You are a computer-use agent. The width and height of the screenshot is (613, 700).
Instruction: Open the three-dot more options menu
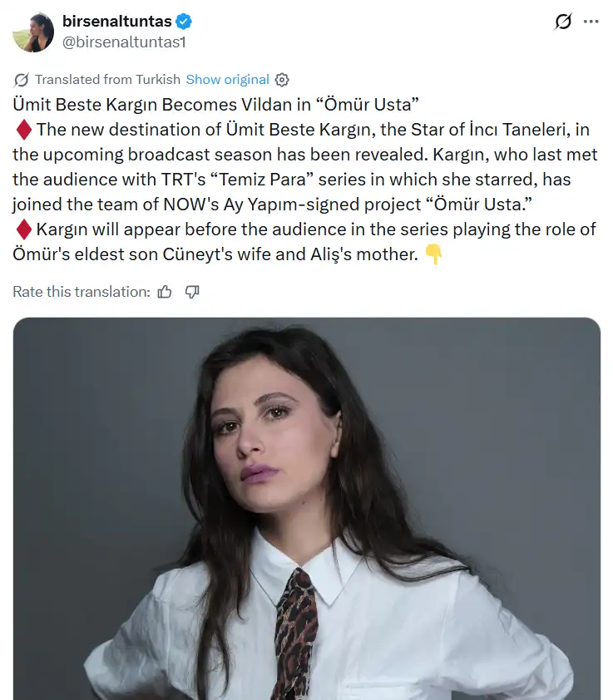click(591, 21)
